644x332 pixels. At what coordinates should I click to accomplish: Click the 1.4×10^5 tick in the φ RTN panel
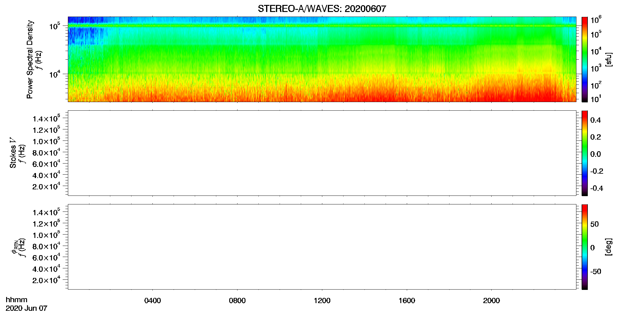tap(46, 212)
